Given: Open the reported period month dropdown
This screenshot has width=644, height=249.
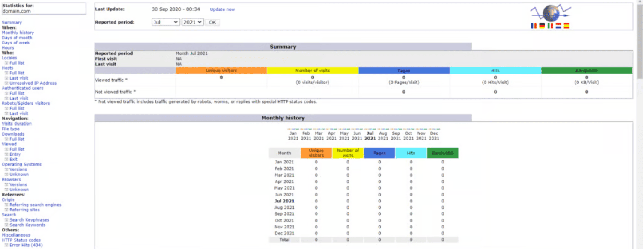Looking at the screenshot, I should pyautogui.click(x=166, y=22).
